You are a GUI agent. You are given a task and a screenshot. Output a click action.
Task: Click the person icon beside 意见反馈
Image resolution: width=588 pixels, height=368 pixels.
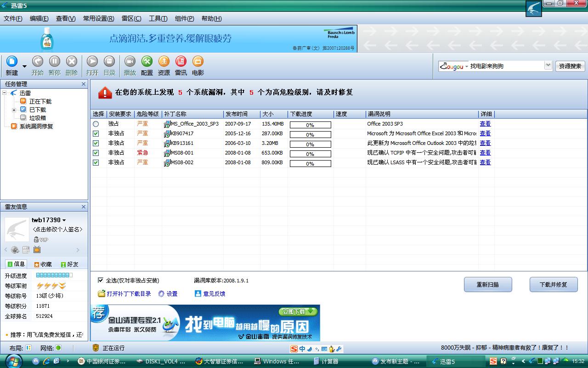coord(198,293)
